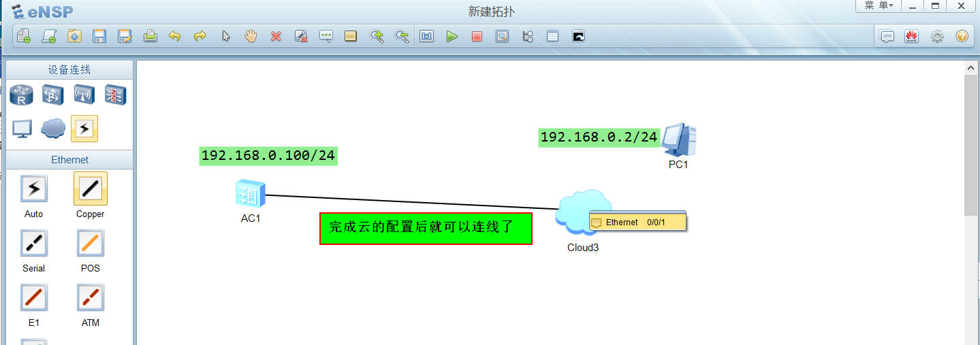980x345 pixels.
Task: Click the red X delete tool
Action: 276,36
